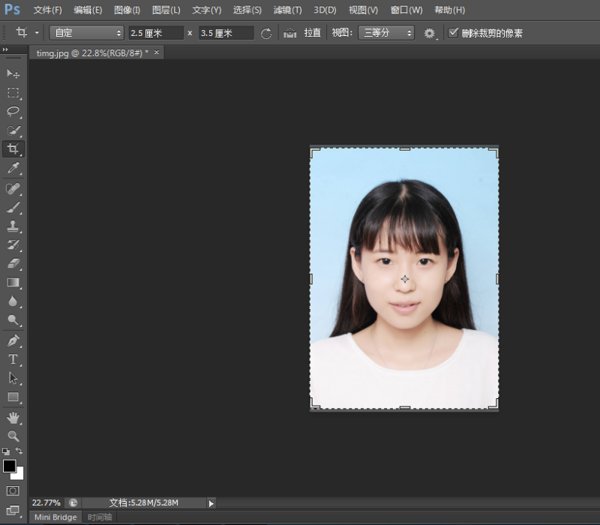Click the 2.5 厘米 width field
Viewport: 600px width, 525px height.
coord(156,33)
